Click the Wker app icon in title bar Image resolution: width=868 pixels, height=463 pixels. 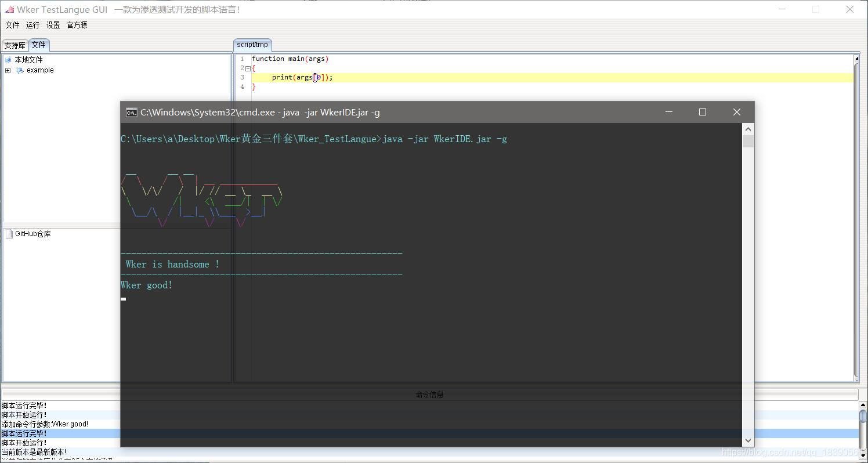9,9
